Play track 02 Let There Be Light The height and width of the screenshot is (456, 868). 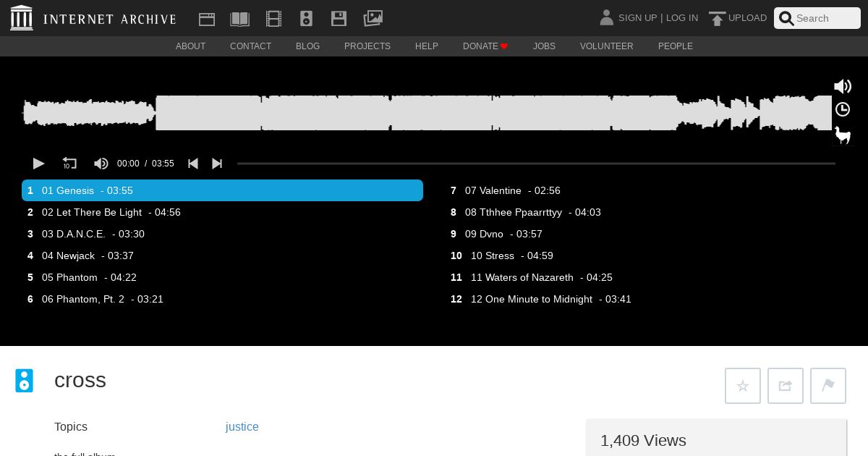click(x=222, y=212)
